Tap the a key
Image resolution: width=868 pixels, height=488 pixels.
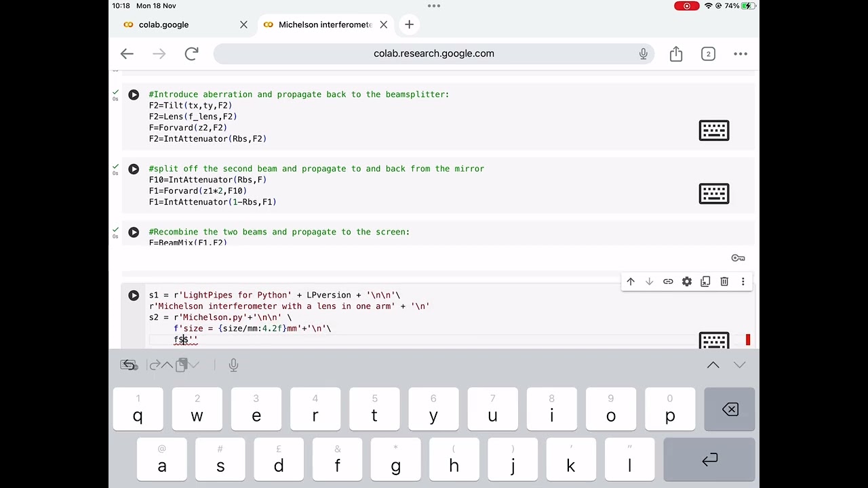click(162, 460)
